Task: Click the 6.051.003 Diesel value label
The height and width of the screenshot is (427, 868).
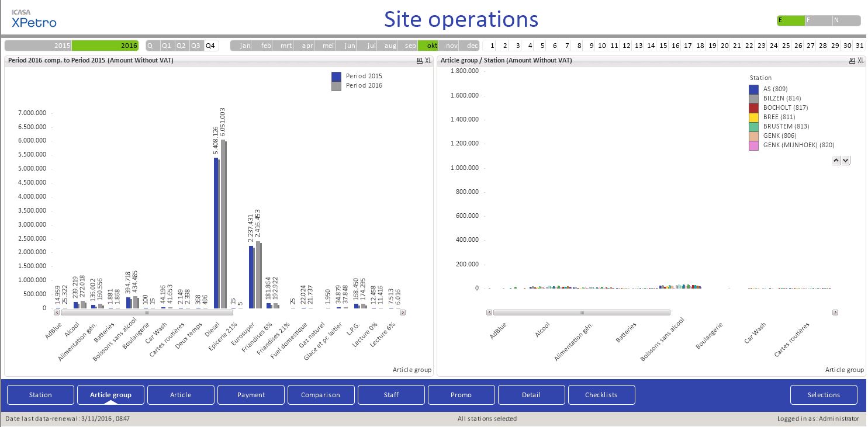Action: [x=223, y=123]
